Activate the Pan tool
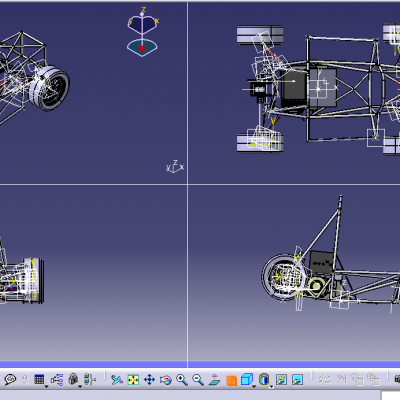Viewport: 400px width, 400px height. pyautogui.click(x=149, y=380)
